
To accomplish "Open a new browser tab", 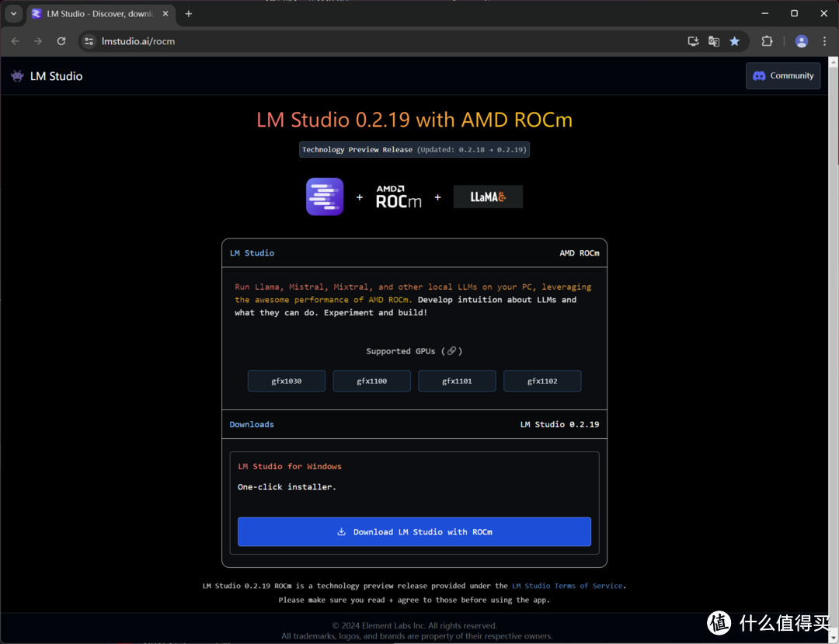I will point(188,14).
